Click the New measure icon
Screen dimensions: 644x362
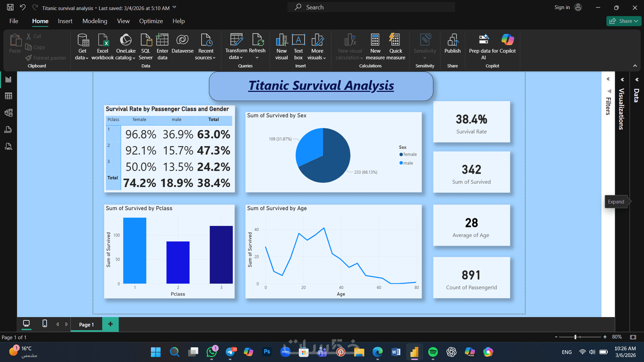click(375, 40)
